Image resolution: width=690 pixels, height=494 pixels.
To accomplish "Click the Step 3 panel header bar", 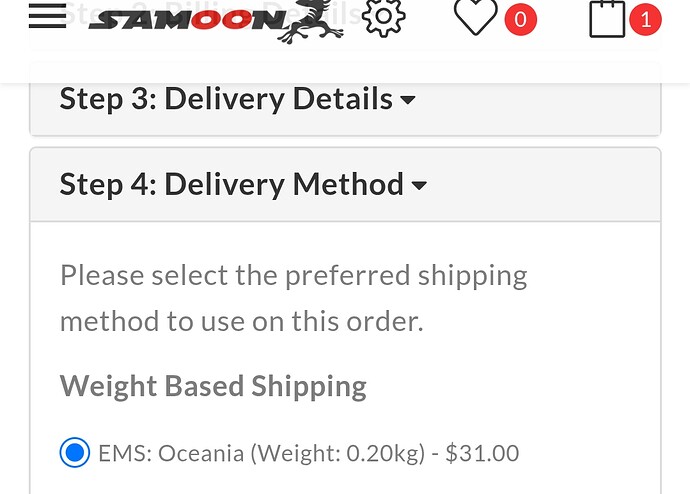I will [345, 108].
